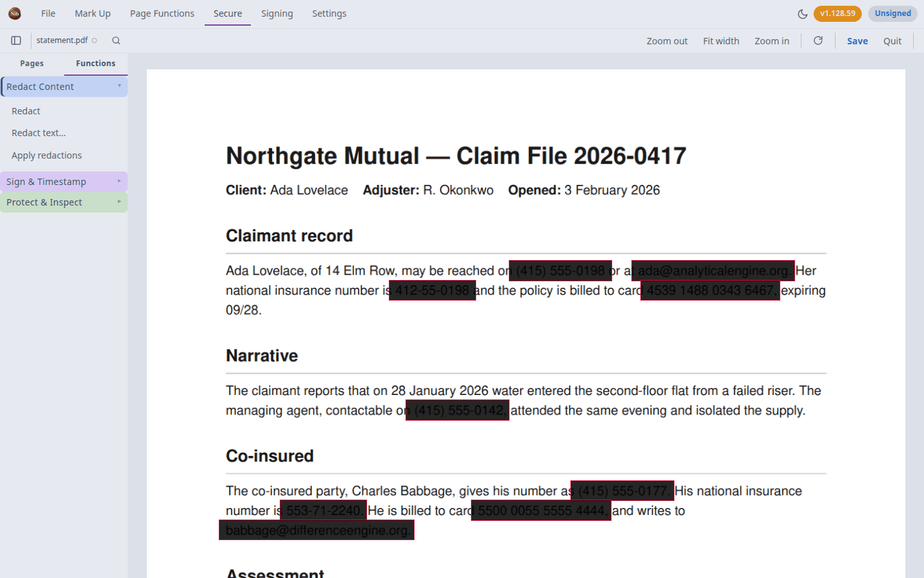
Task: Open the File menu
Action: [x=48, y=13]
